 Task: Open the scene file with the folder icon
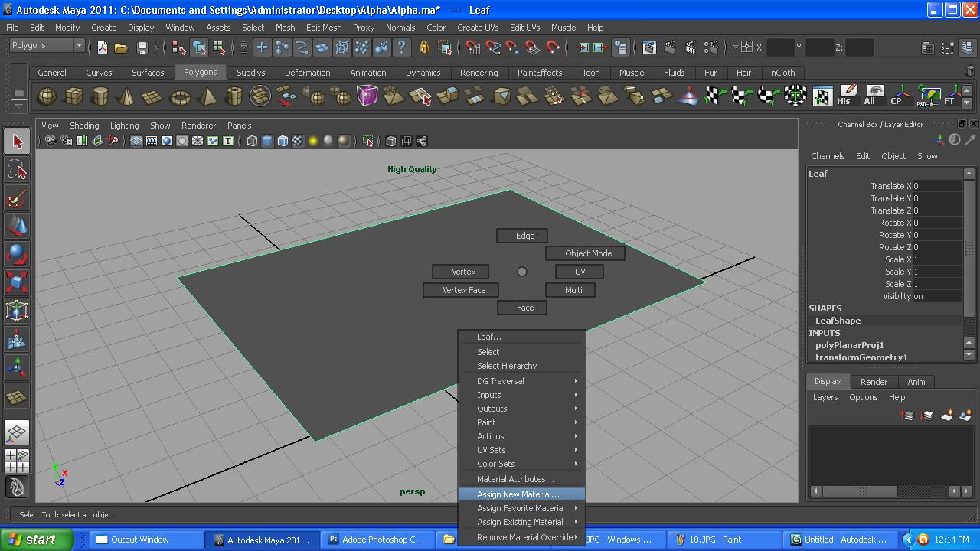(121, 47)
